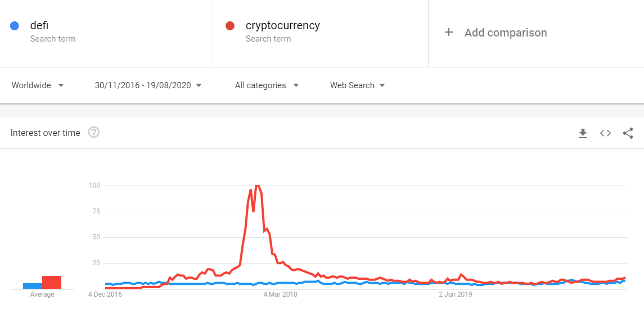Click the blue defi color dot
644x336 pixels.
click(x=15, y=26)
